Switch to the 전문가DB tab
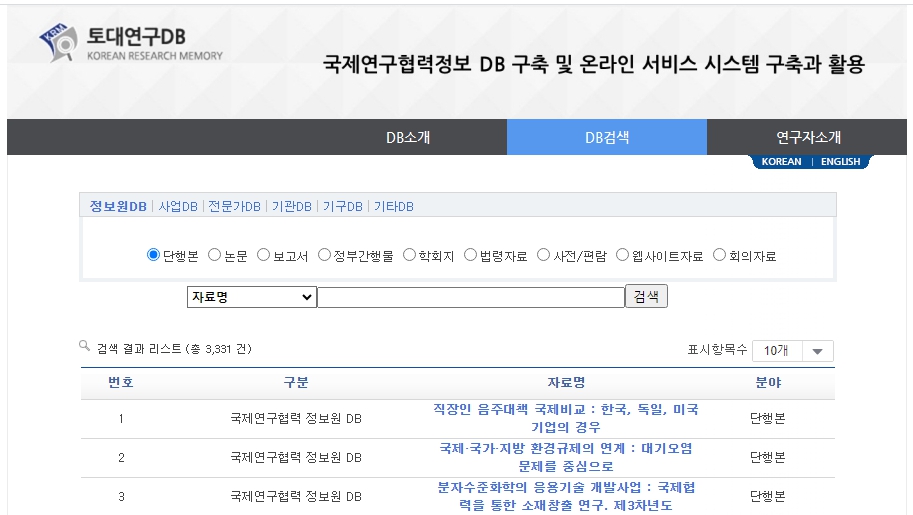This screenshot has height=515, width=913. click(x=234, y=206)
